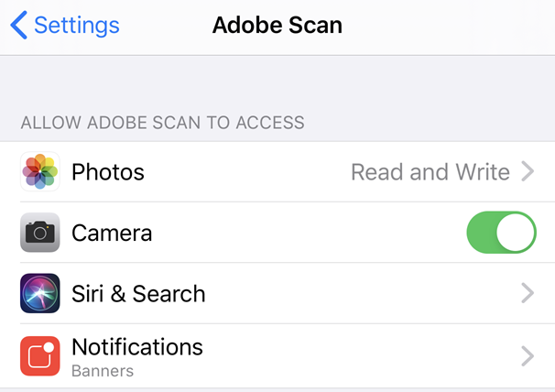Screen dimensions: 555x392
Task: Tap the red Notifications icon
Action: tap(40, 355)
